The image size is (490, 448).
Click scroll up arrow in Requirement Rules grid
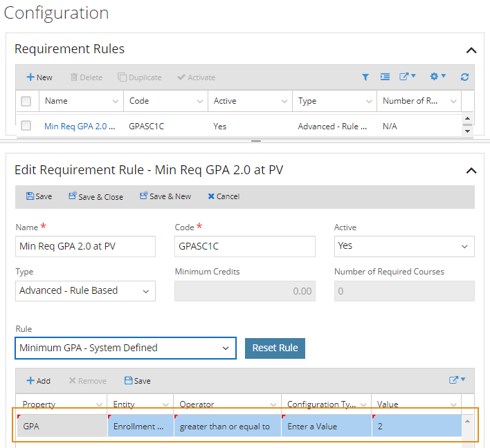tap(467, 118)
